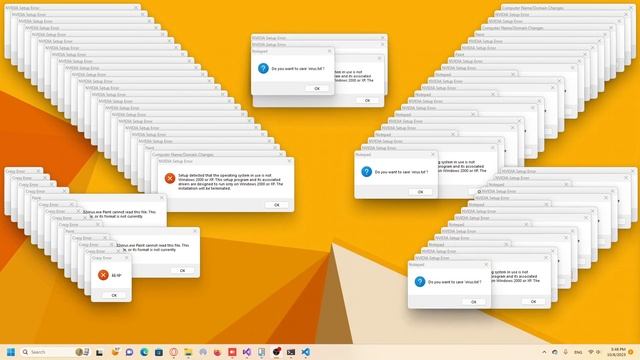
Task: Click the blue question icon in the bottom-right Notepad dialog
Action: click(420, 282)
